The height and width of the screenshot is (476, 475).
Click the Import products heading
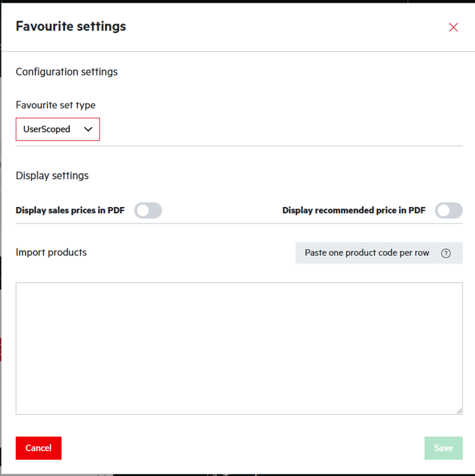pos(51,252)
